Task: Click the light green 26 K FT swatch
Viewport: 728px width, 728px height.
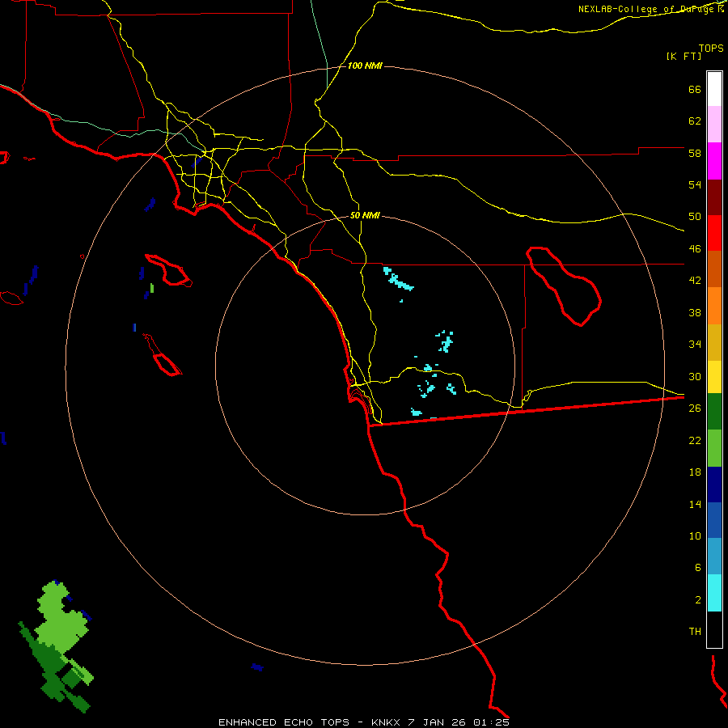Action: [714, 448]
